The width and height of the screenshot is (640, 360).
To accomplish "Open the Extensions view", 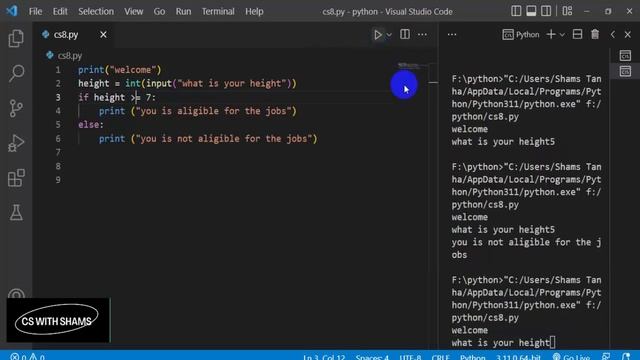I will coord(16,178).
